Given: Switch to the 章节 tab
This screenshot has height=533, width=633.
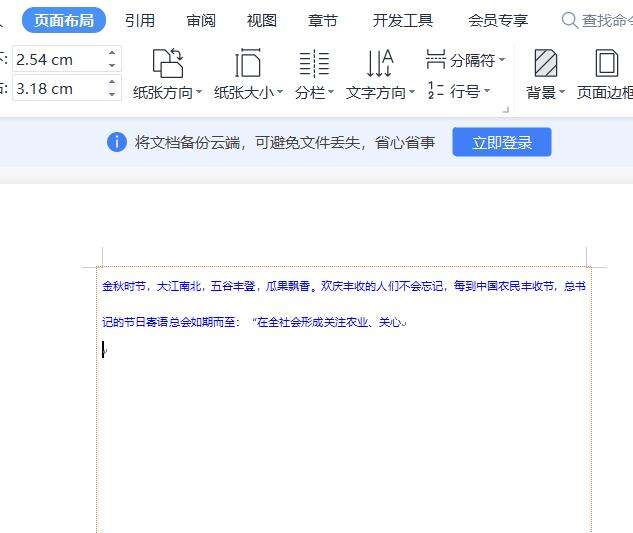Looking at the screenshot, I should 323,20.
